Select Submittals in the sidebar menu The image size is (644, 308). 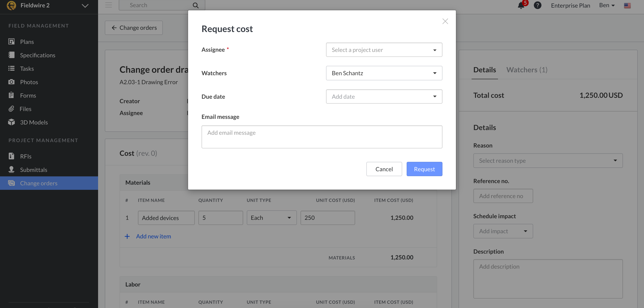point(34,170)
